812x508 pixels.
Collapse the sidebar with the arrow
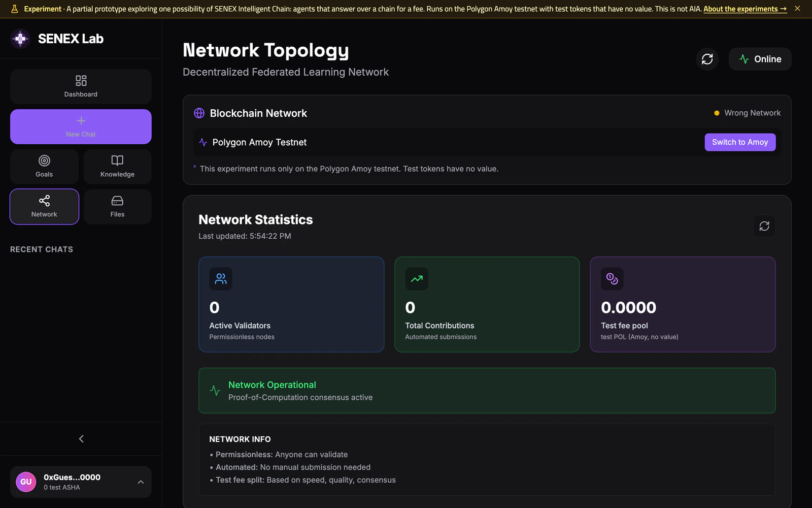point(81,438)
